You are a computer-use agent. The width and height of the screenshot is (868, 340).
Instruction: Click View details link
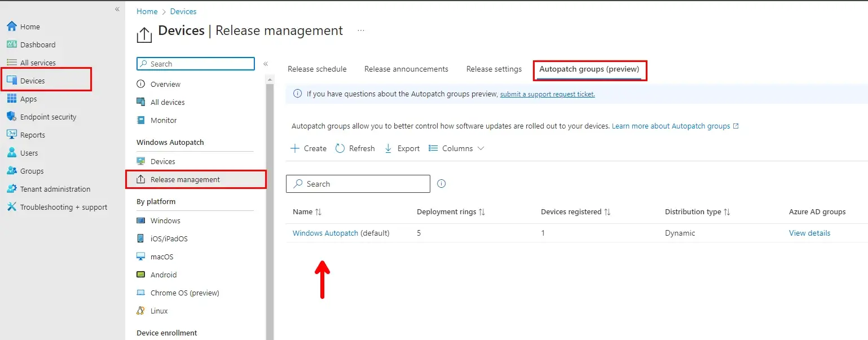tap(809, 233)
